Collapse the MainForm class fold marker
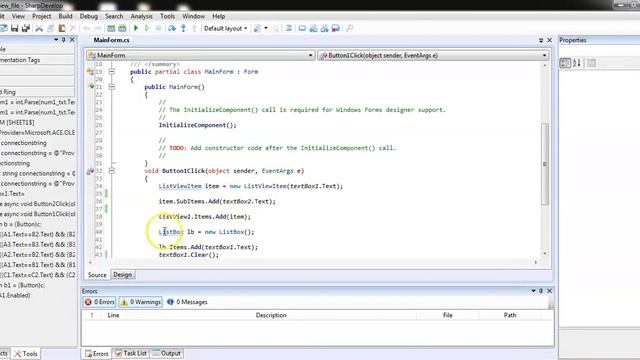Viewport: 640px width, 360px height. click(x=111, y=71)
